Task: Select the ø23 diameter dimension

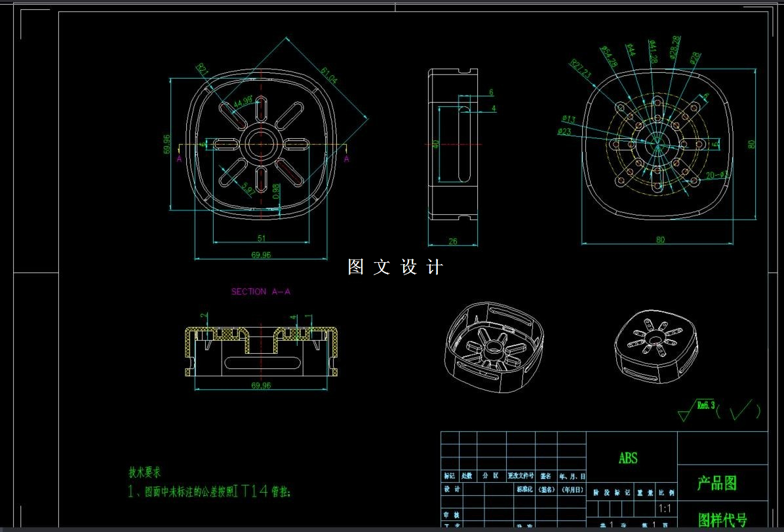Action: tap(564, 132)
